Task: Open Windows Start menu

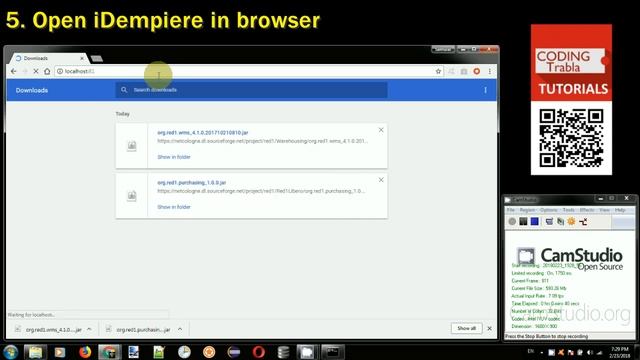Action: [10, 352]
